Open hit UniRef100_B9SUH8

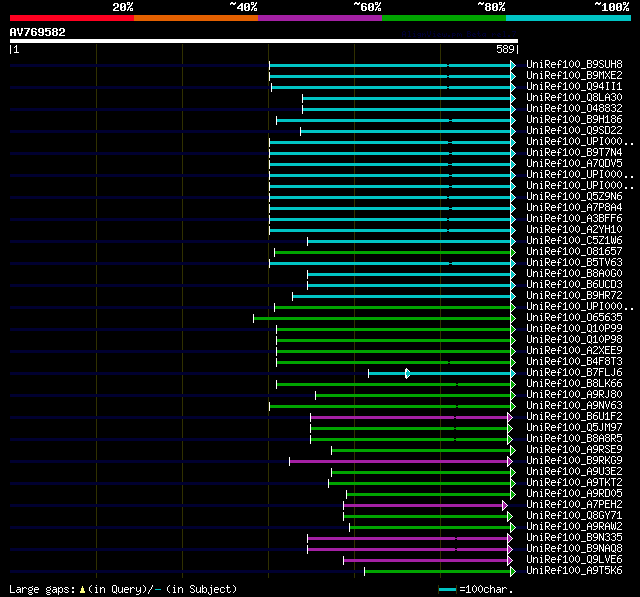574,64
